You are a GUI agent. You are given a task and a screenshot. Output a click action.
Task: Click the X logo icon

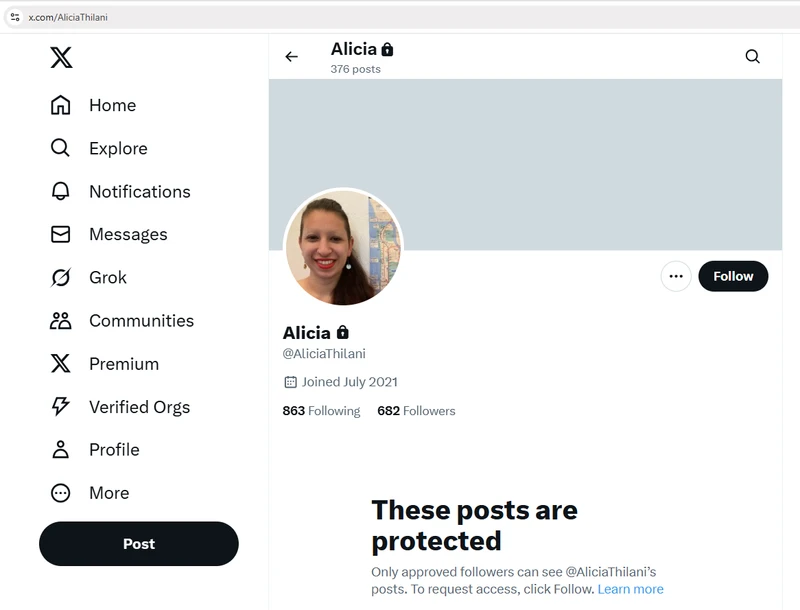point(61,58)
